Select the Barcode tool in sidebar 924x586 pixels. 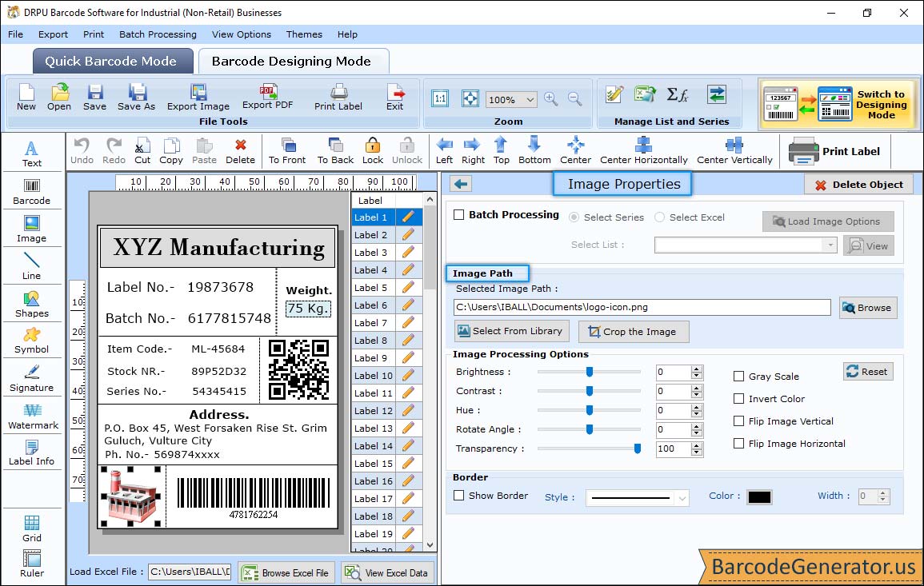coord(32,192)
